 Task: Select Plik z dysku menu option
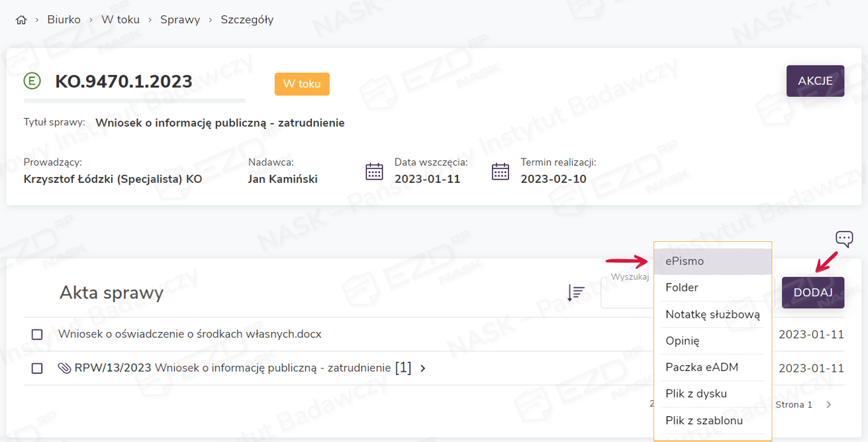(x=696, y=394)
